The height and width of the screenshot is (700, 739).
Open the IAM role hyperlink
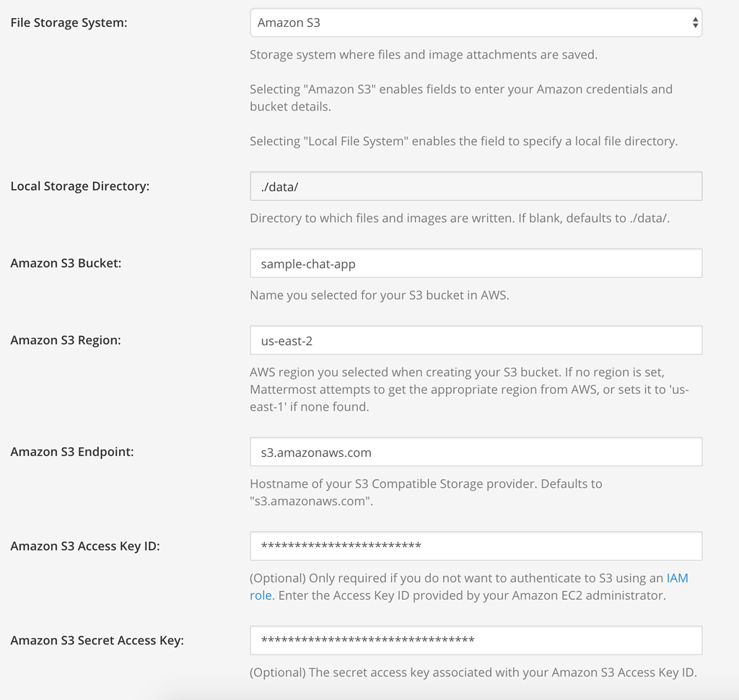click(678, 578)
